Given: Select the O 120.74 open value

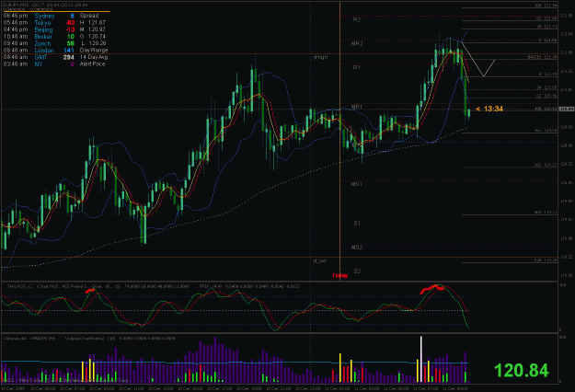Looking at the screenshot, I should 93,36.
